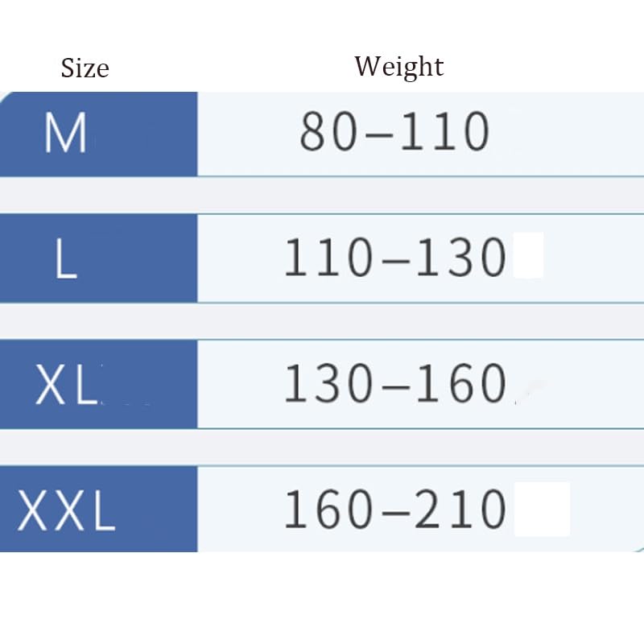
Task: Click the 110–130 weight value
Action: (395, 258)
